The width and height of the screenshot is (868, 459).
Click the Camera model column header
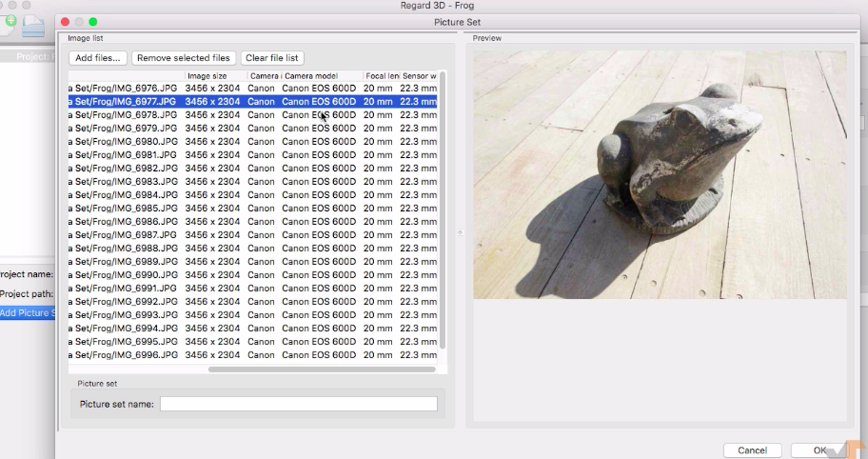[x=322, y=75]
